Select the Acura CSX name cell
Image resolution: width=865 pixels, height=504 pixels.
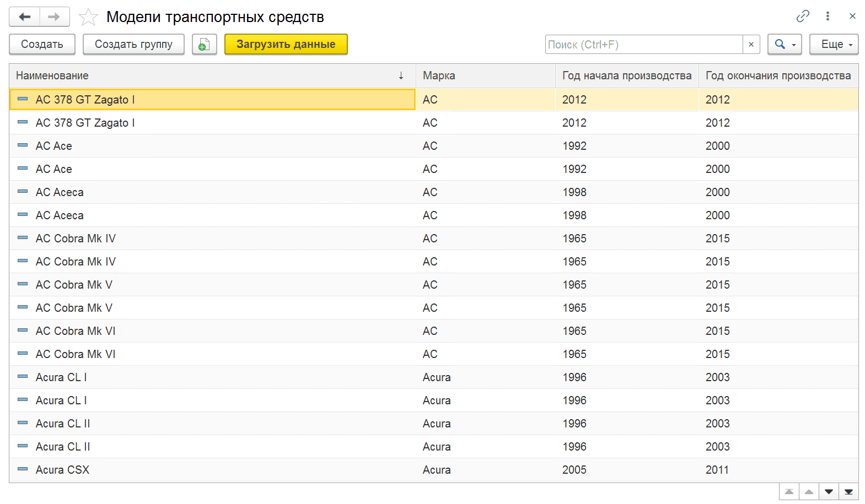212,470
